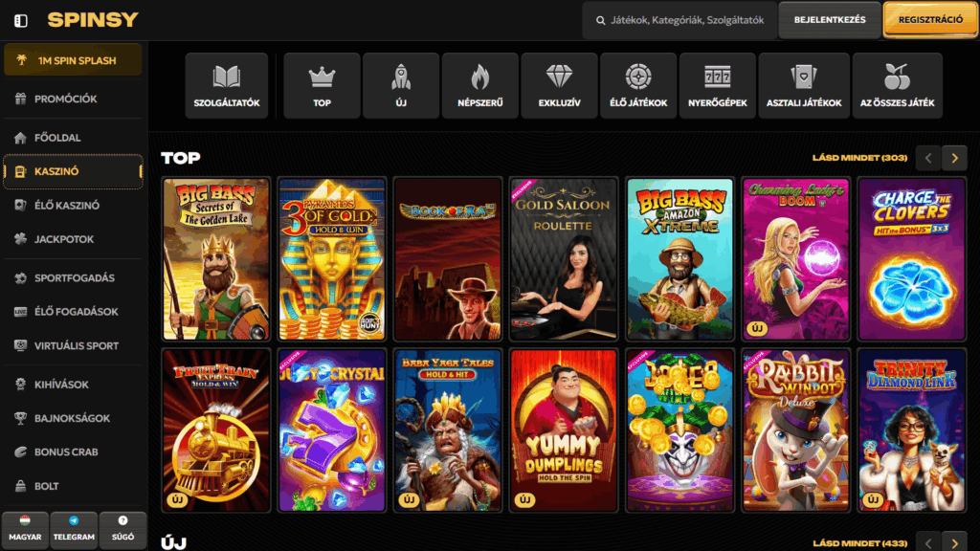
Task: Change language via Magyar button
Action: (25, 530)
